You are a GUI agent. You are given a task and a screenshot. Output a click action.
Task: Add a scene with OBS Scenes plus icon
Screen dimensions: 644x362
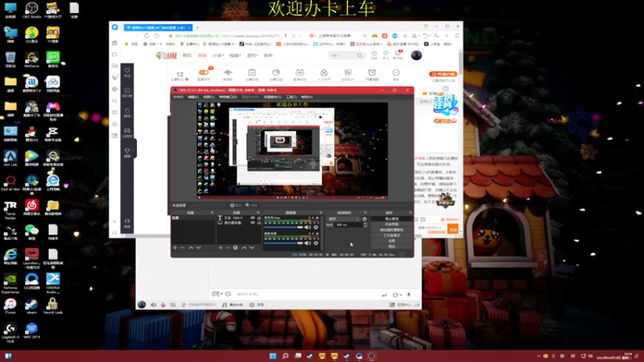tap(175, 248)
